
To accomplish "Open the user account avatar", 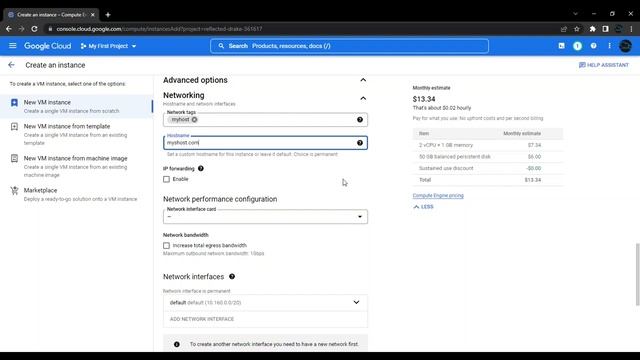I will pos(625,46).
